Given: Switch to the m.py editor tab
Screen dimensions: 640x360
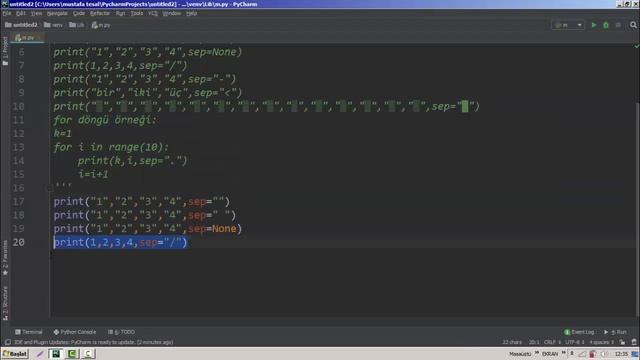Looking at the screenshot, I should pyautogui.click(x=27, y=38).
